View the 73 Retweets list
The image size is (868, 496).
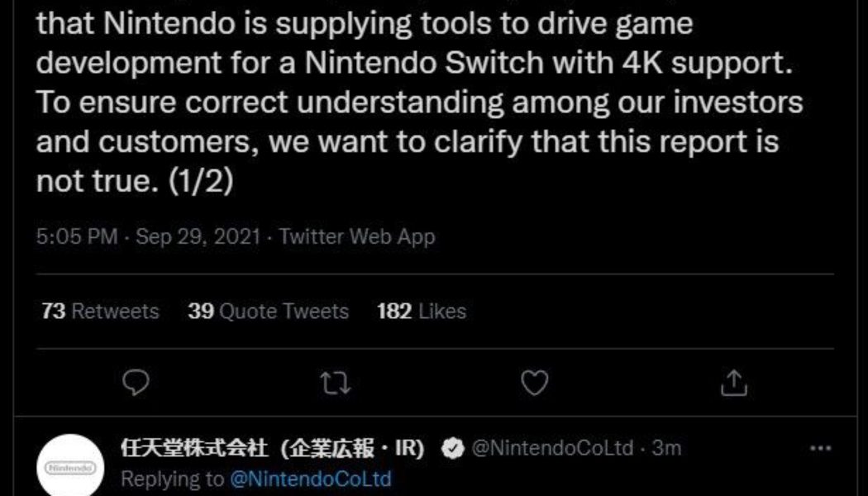click(99, 312)
